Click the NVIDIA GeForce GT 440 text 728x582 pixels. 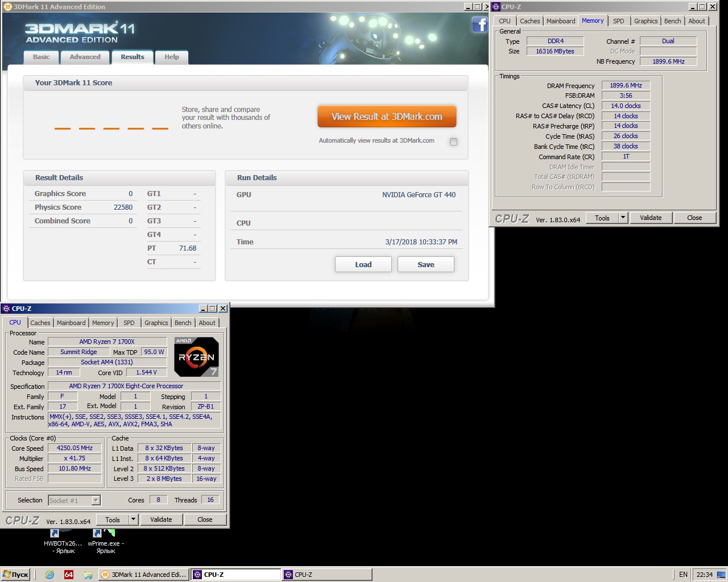419,194
